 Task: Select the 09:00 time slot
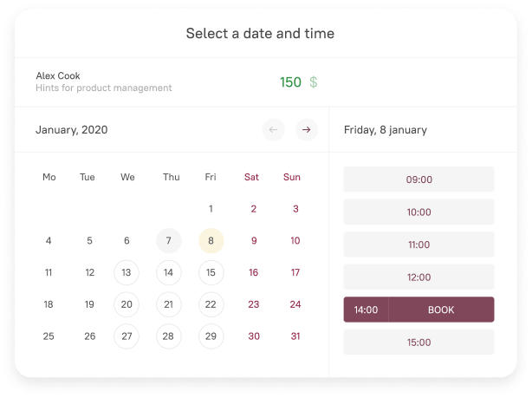(x=418, y=179)
